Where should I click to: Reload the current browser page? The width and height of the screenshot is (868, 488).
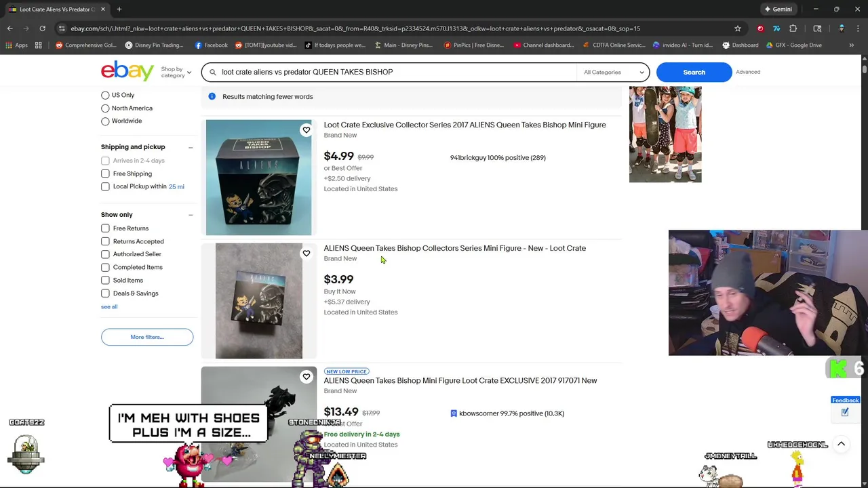[42, 28]
